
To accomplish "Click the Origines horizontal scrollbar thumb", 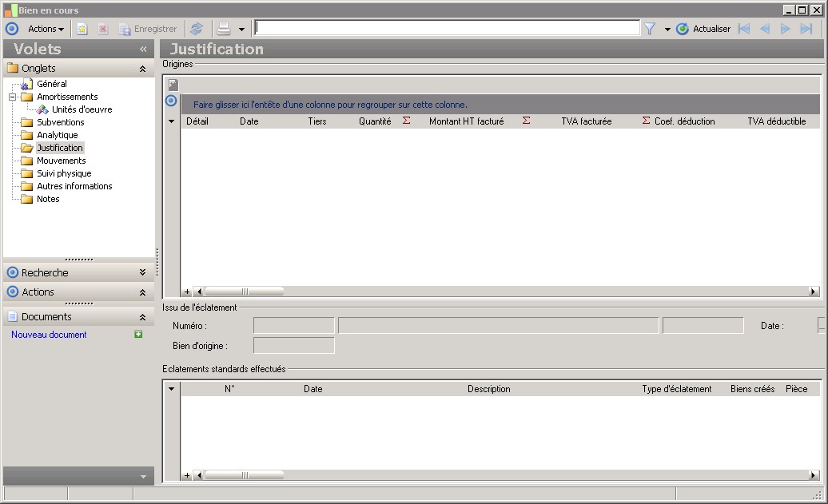I will click(244, 292).
